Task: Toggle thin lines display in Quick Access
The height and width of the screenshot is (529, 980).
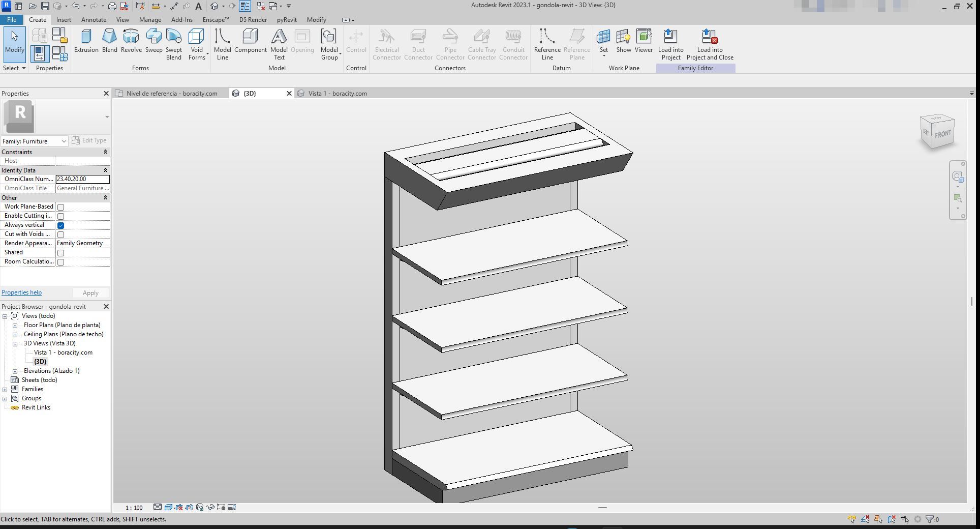Action: [244, 6]
